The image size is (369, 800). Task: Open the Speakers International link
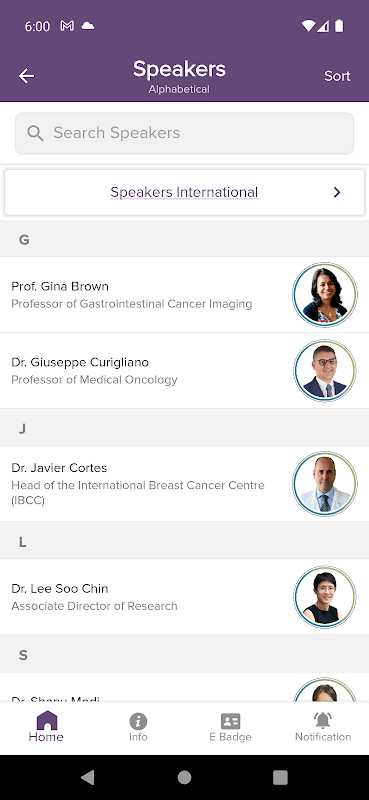click(x=184, y=192)
